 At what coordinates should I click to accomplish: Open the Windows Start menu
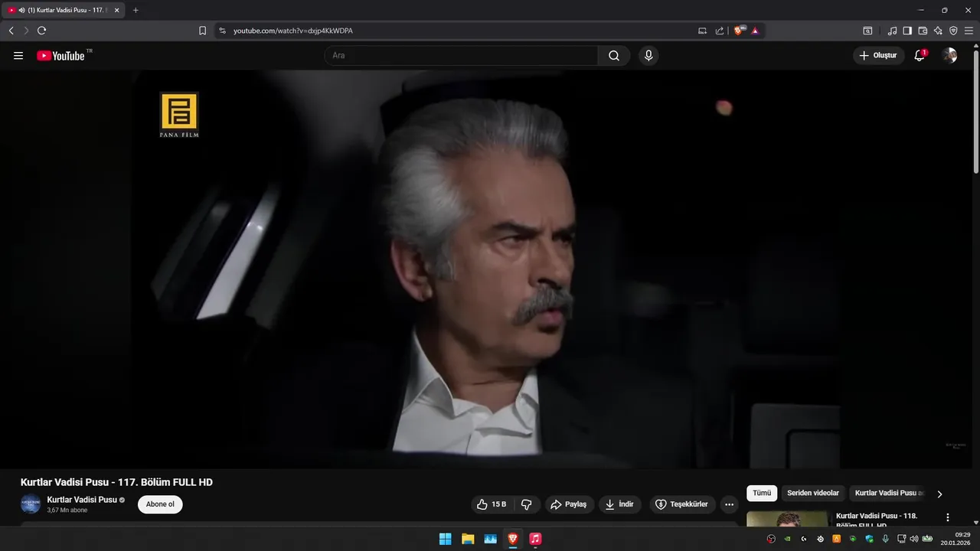point(445,539)
